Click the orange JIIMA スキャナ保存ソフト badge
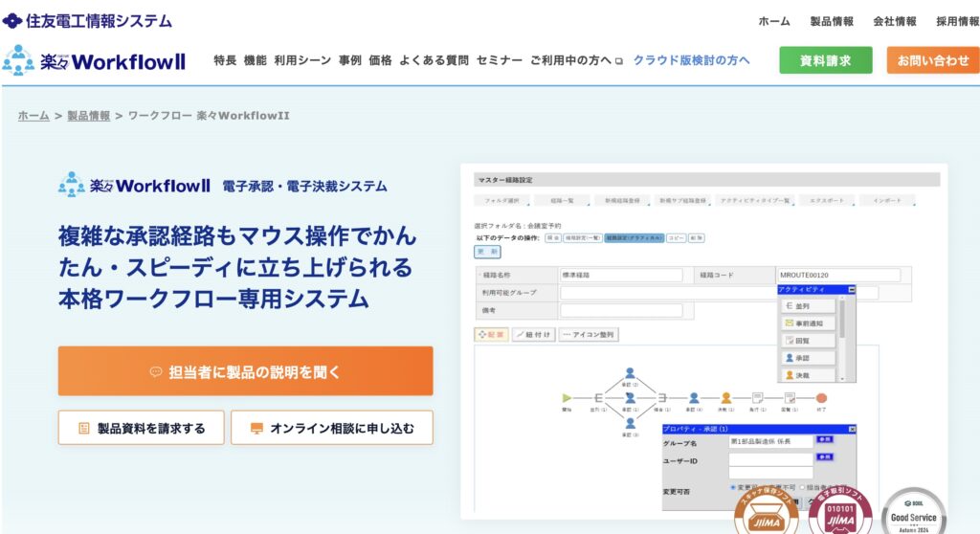Image resolution: width=980 pixels, height=534 pixels. tap(767, 510)
